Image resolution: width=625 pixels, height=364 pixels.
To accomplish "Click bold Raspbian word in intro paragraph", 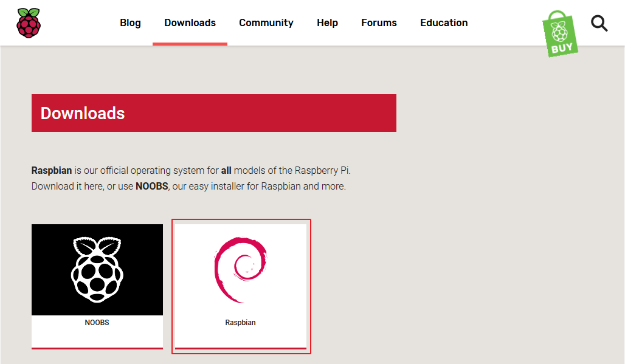I will tap(52, 170).
